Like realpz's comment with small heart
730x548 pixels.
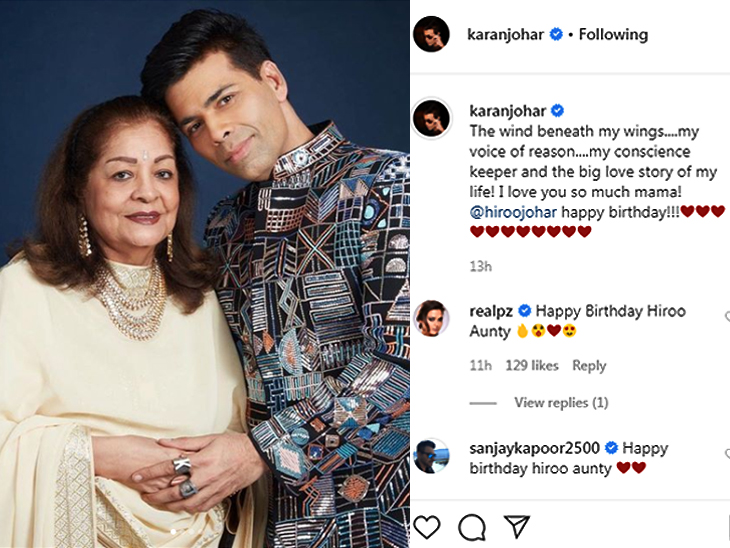click(725, 316)
